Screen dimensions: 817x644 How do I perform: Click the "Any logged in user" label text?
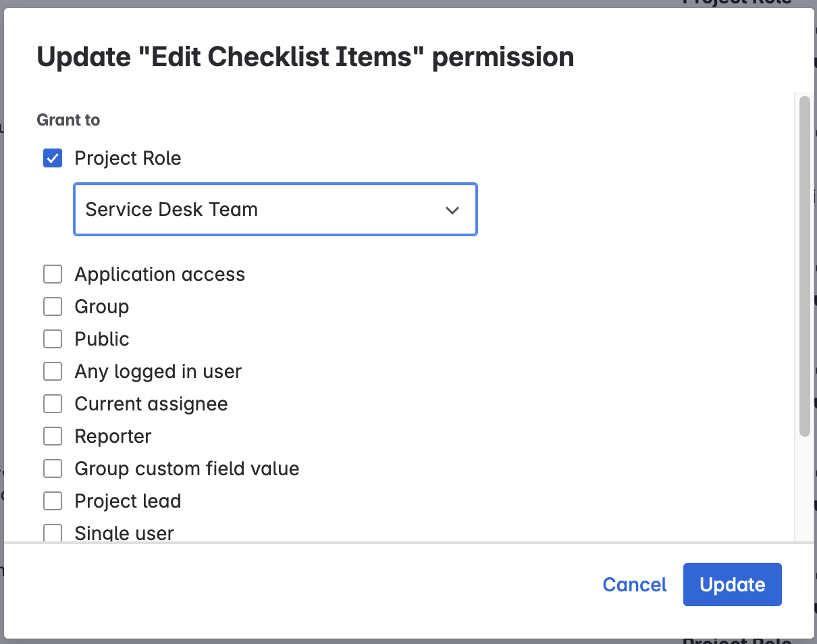[158, 372]
